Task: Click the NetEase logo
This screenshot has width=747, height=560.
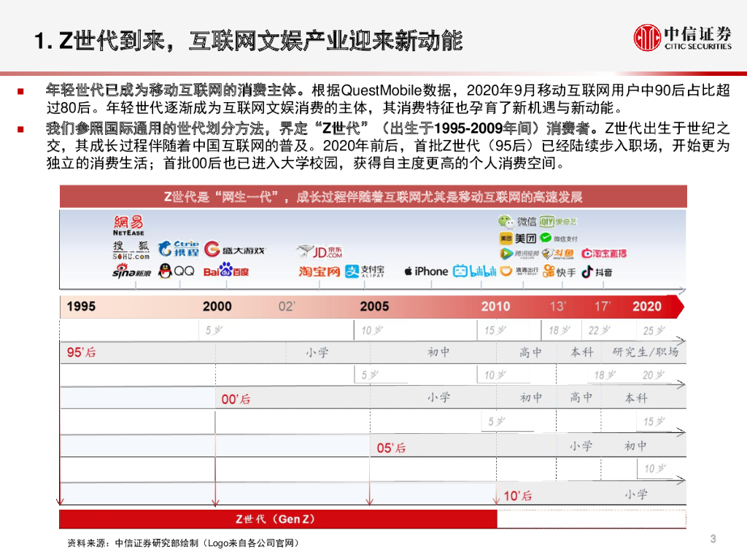Action: (128, 225)
